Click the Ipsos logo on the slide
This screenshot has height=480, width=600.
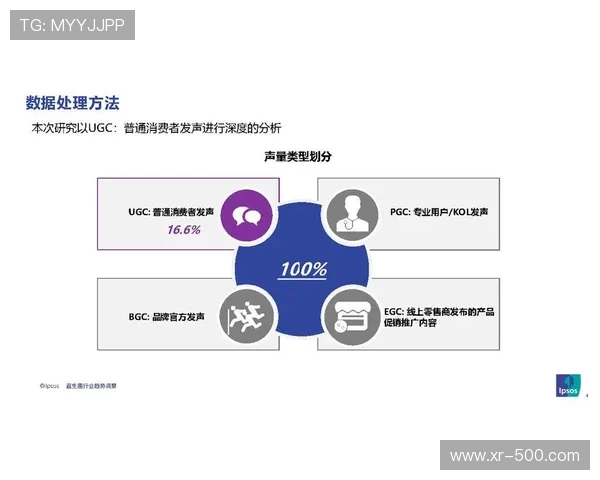click(568, 385)
